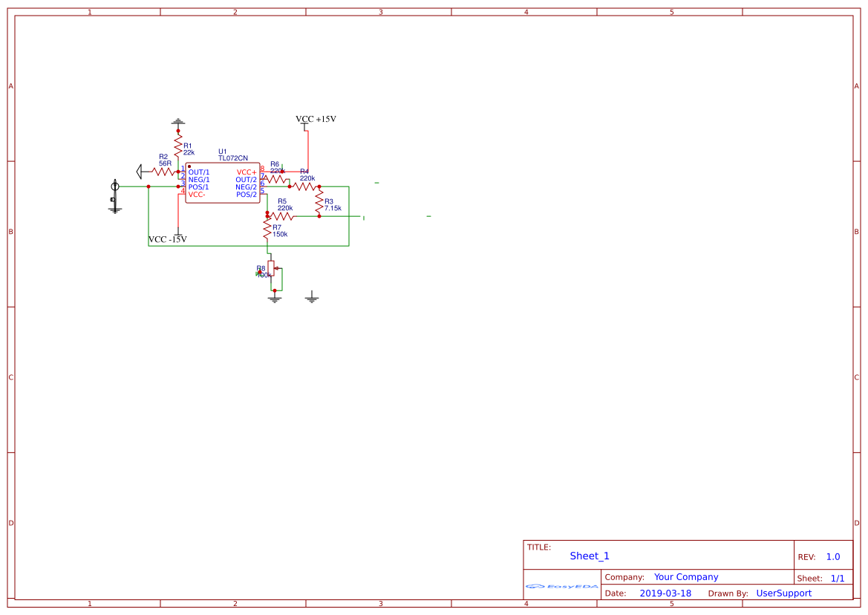Select resistor R3 7.15k
This screenshot has height=615, width=868.
tap(319, 201)
